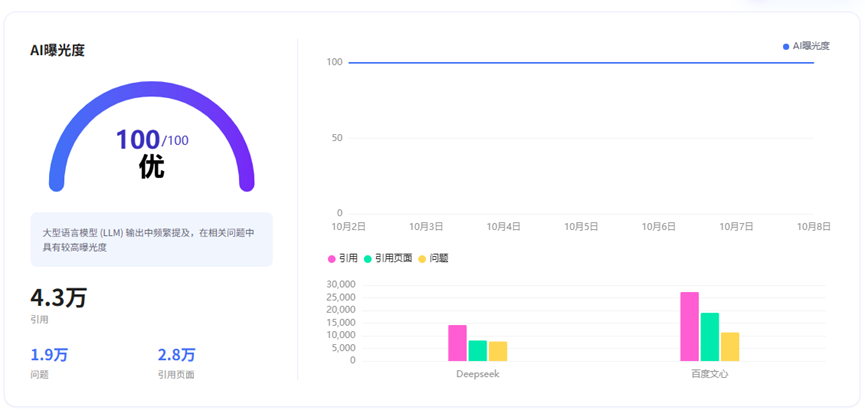Click the green 引用页面 bar for Deepseek
The height and width of the screenshot is (417, 865).
pos(478,351)
